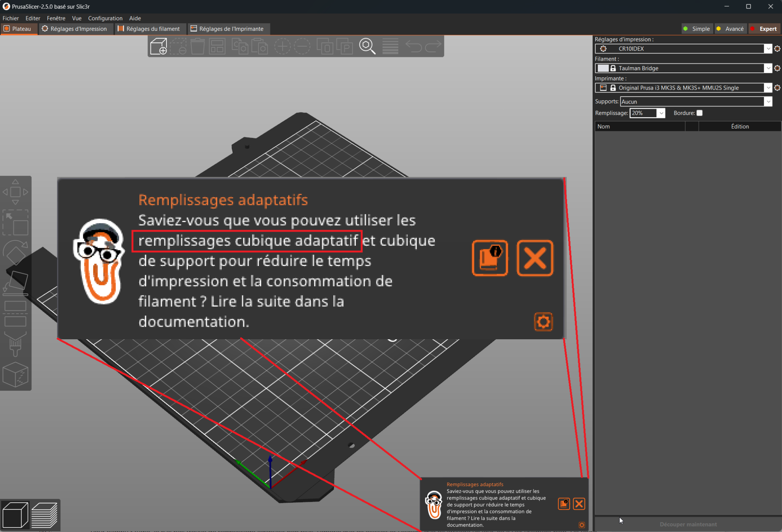This screenshot has width=782, height=532.
Task: Enable the Bordure checkbox
Action: pos(700,113)
